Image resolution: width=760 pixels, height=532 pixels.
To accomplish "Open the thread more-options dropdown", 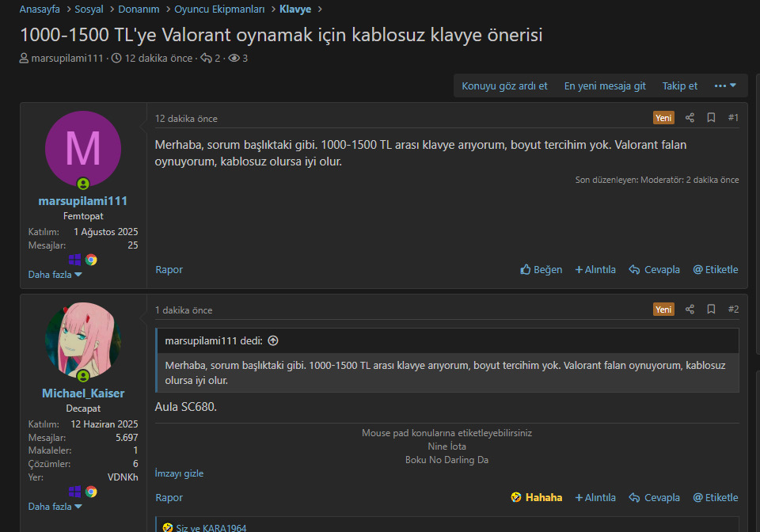I will pos(725,85).
